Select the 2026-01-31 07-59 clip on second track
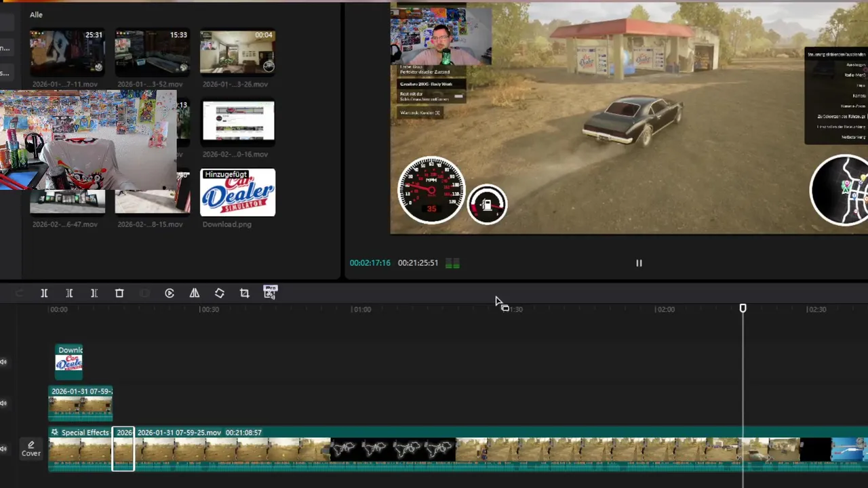 click(81, 403)
